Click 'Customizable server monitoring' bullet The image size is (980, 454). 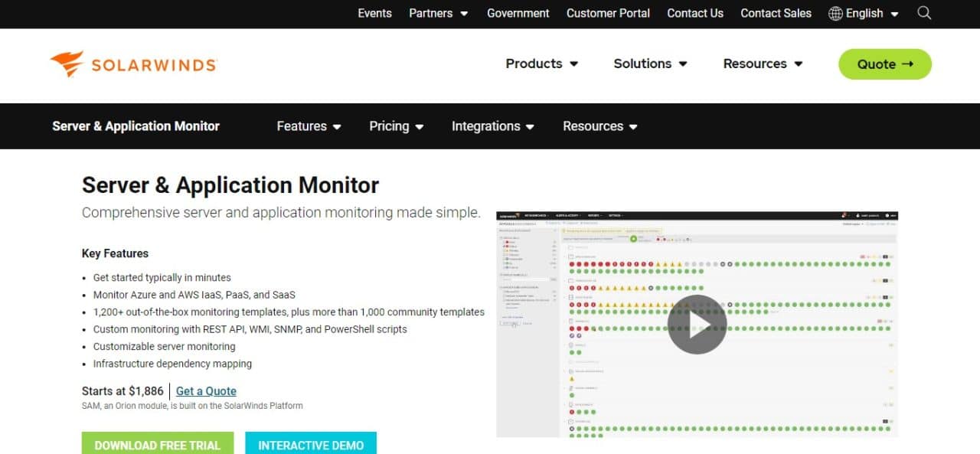[x=165, y=347]
